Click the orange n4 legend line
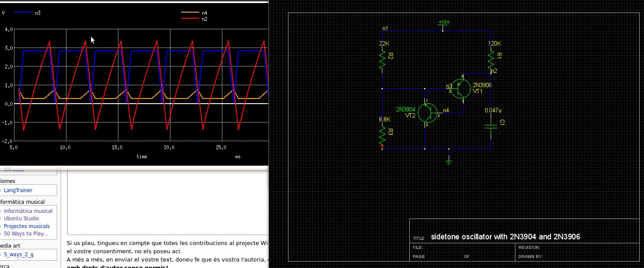 190,13
